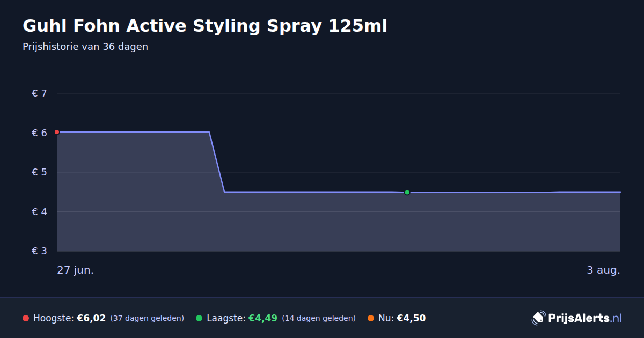Click the Prijshistorie van 36 dagen subtitle
The image size is (644, 338).
pyautogui.click(x=85, y=47)
